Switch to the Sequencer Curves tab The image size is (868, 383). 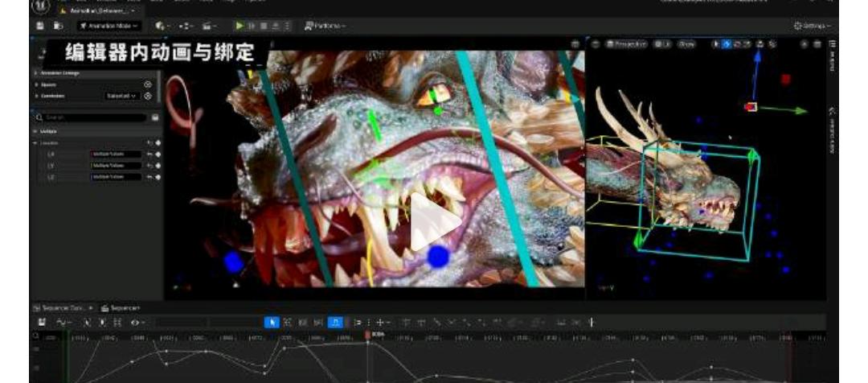(x=62, y=308)
